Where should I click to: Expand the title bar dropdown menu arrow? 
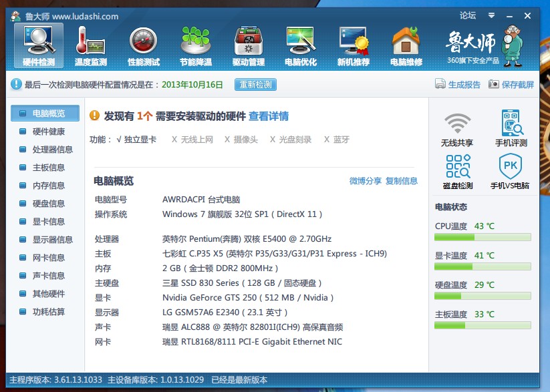[492, 15]
